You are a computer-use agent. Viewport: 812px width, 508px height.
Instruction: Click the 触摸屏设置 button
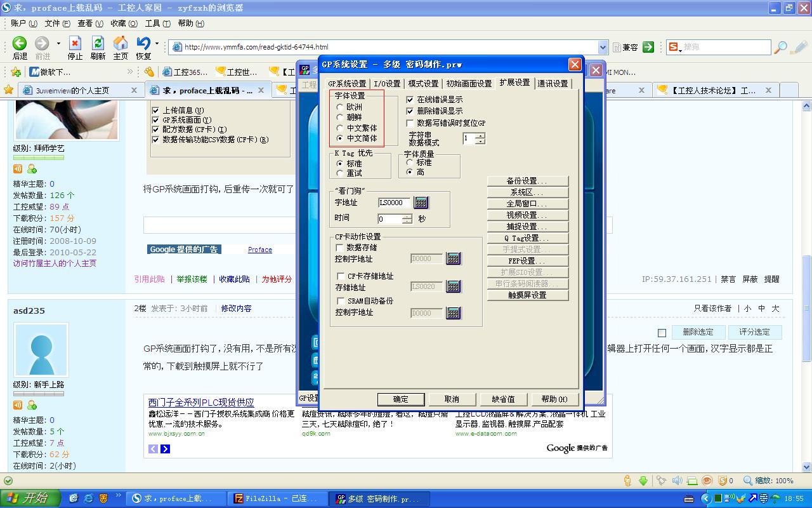pyautogui.click(x=527, y=295)
